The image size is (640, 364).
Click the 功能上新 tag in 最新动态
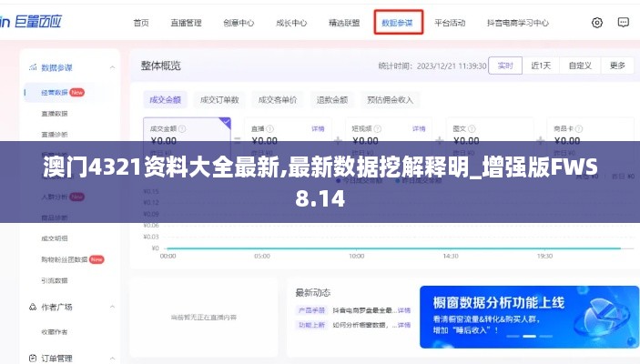tap(311, 325)
